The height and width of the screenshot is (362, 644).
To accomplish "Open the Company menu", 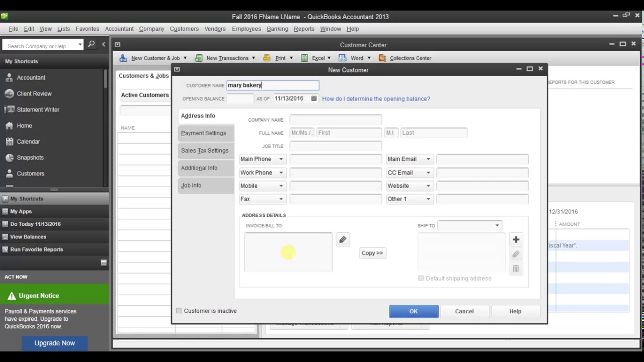I will 151,29.
